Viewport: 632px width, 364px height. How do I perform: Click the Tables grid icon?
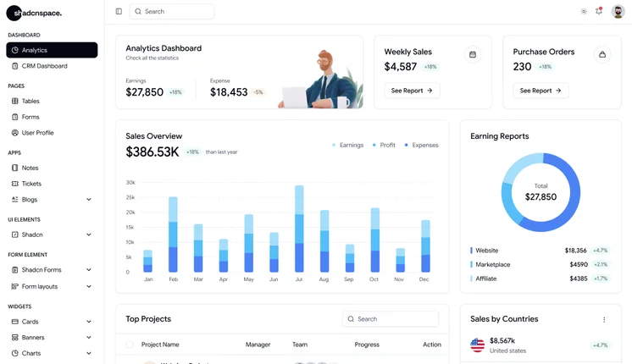click(15, 101)
